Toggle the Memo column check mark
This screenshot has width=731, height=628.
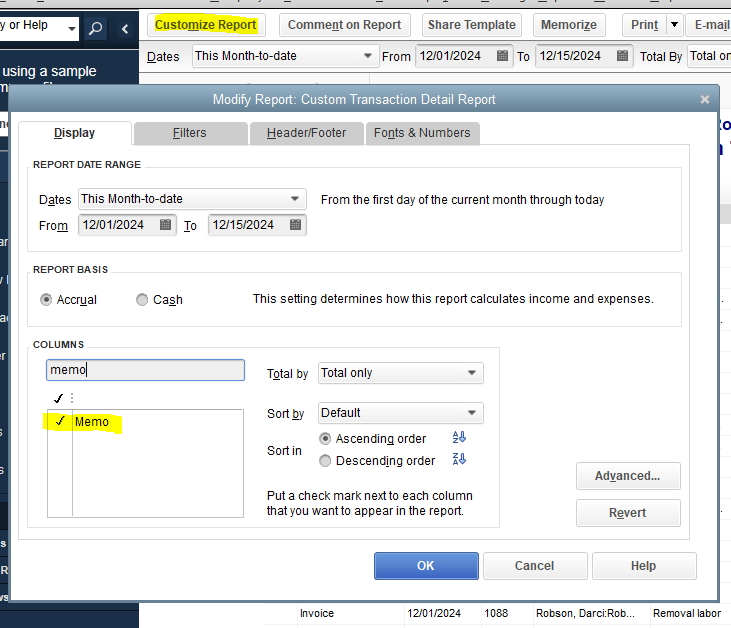[x=60, y=421]
